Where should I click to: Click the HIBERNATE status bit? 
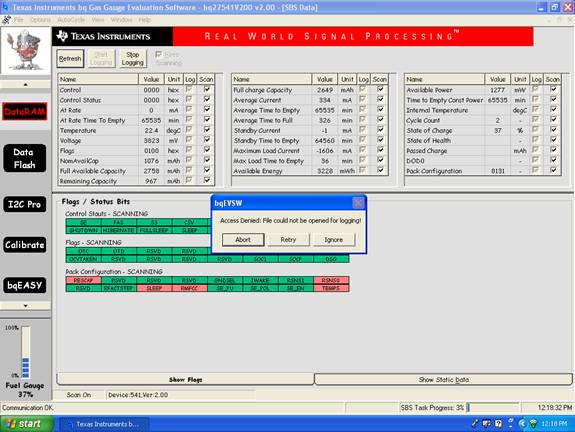click(118, 230)
